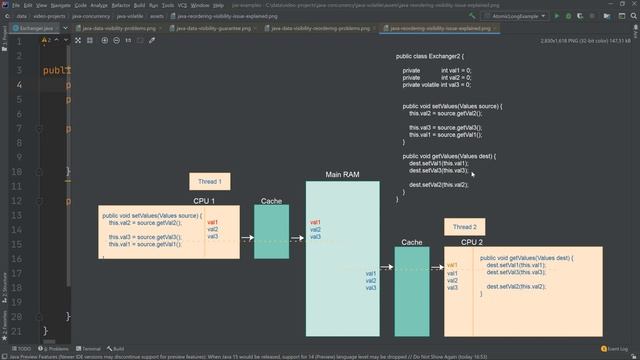The image size is (640, 360).
Task: Click the Build project hammer icon
Action: click(x=472, y=16)
